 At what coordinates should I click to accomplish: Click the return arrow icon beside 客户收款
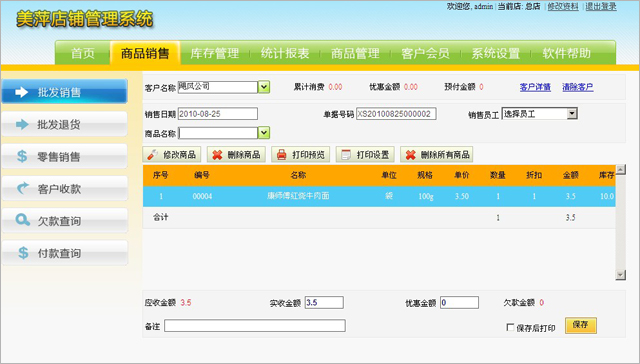click(x=23, y=188)
